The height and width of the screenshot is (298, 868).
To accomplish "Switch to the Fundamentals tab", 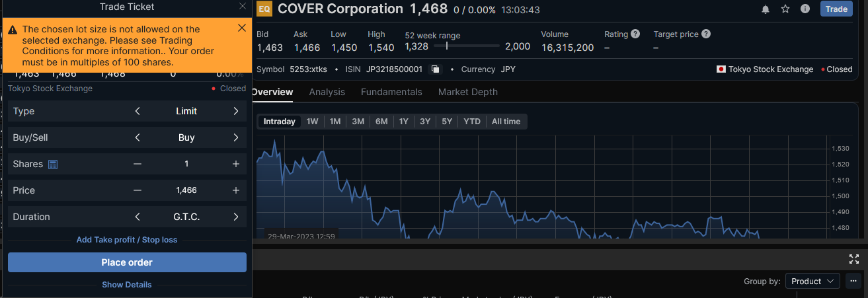I will tap(391, 92).
